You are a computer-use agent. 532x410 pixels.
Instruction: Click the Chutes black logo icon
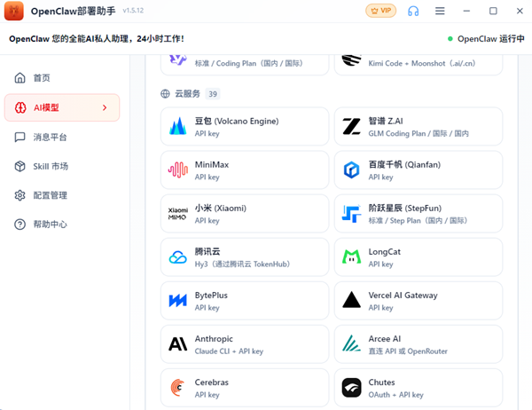(x=351, y=388)
